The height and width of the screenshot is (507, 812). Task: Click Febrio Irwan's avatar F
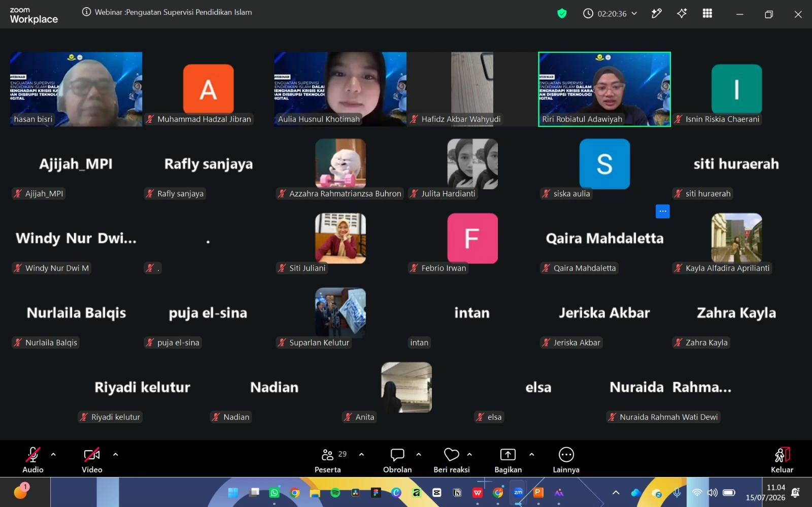(472, 238)
